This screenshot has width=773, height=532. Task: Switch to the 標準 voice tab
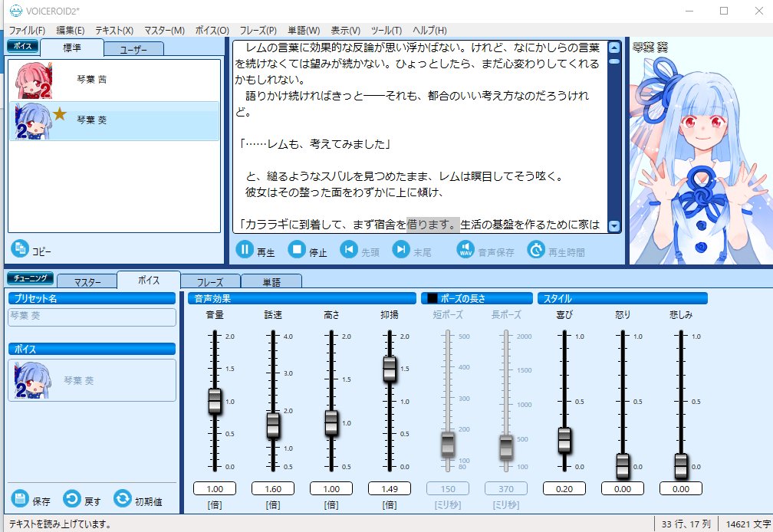[x=72, y=48]
